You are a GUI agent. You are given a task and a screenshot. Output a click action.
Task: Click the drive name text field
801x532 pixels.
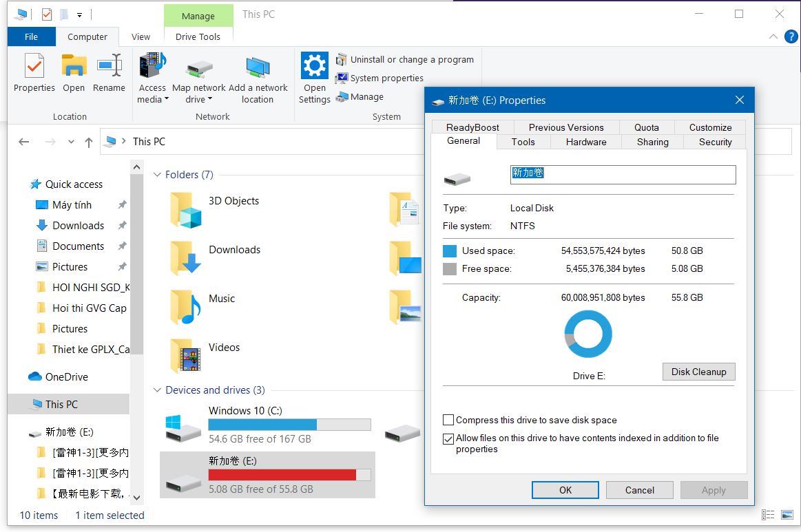pyautogui.click(x=622, y=174)
